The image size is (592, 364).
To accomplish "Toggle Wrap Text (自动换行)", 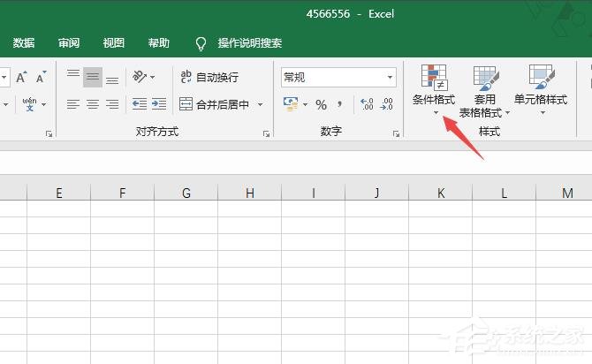I will pos(209,78).
